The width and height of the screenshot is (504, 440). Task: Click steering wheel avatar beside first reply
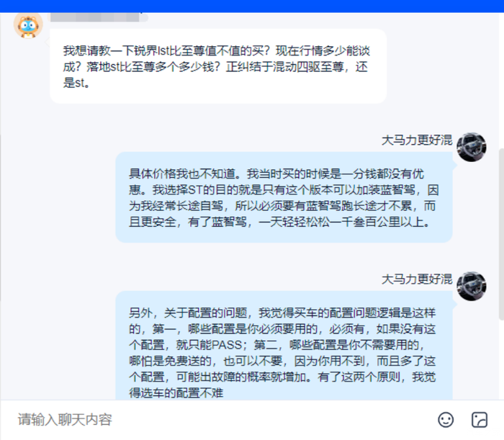click(x=471, y=147)
